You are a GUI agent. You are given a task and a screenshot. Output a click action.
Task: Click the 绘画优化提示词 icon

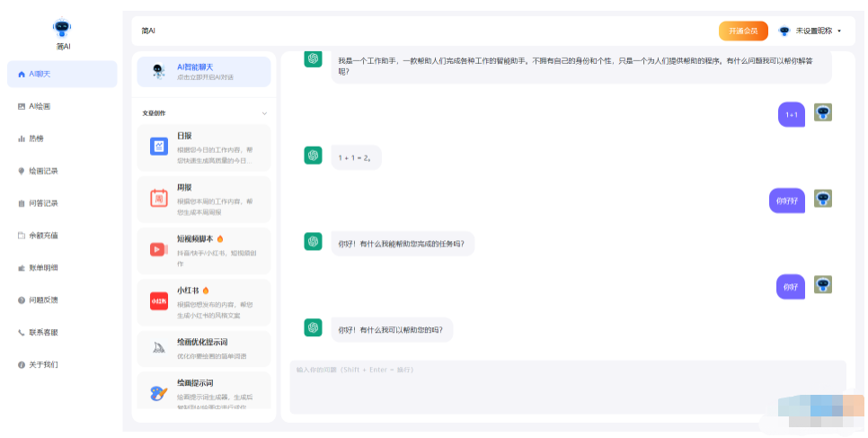click(x=159, y=350)
